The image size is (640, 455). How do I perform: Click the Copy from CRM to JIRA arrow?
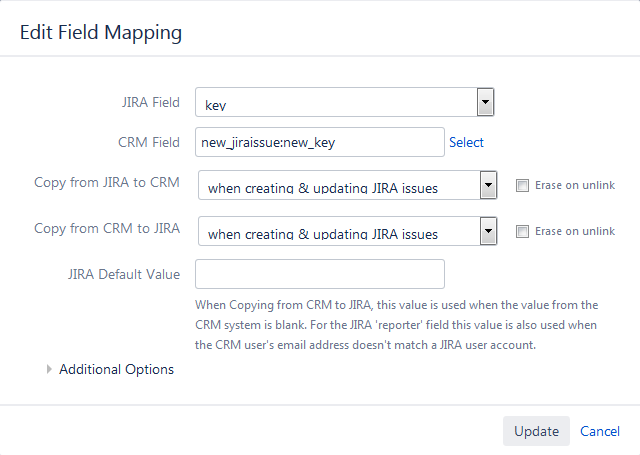pyautogui.click(x=488, y=232)
